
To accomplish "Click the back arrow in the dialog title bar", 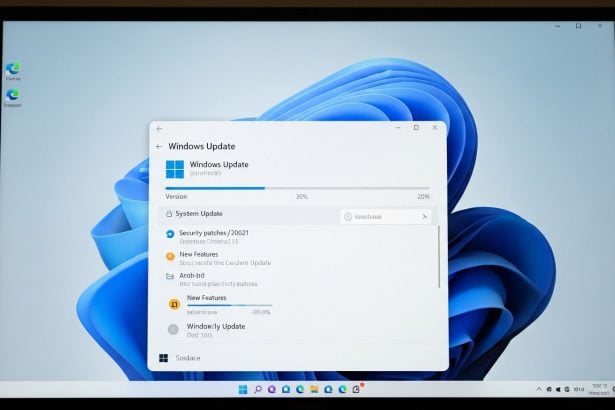I will coord(159,129).
